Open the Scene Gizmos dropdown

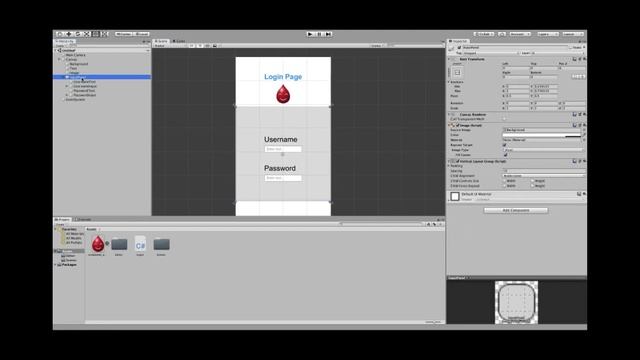coord(377,46)
